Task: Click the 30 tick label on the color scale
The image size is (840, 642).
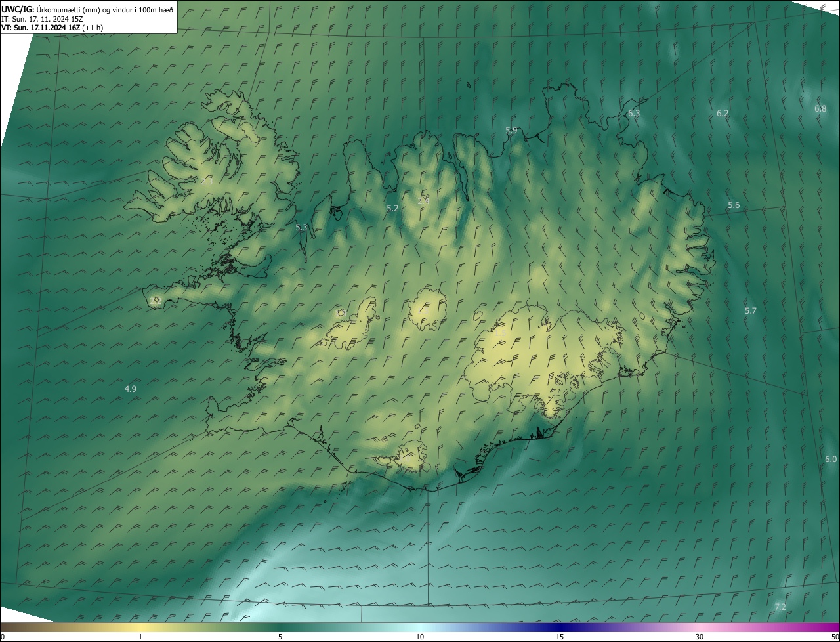Action: point(700,637)
